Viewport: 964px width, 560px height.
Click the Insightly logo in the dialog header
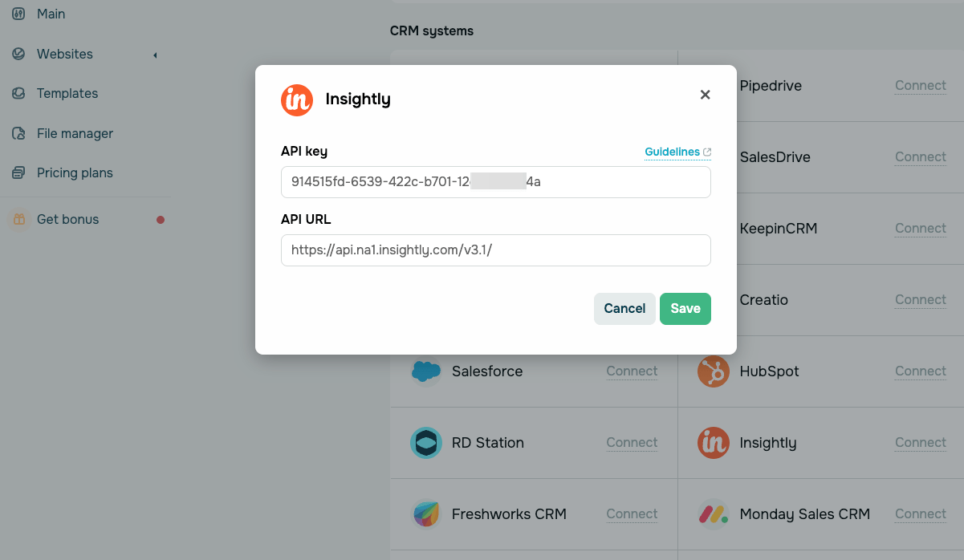click(x=297, y=99)
